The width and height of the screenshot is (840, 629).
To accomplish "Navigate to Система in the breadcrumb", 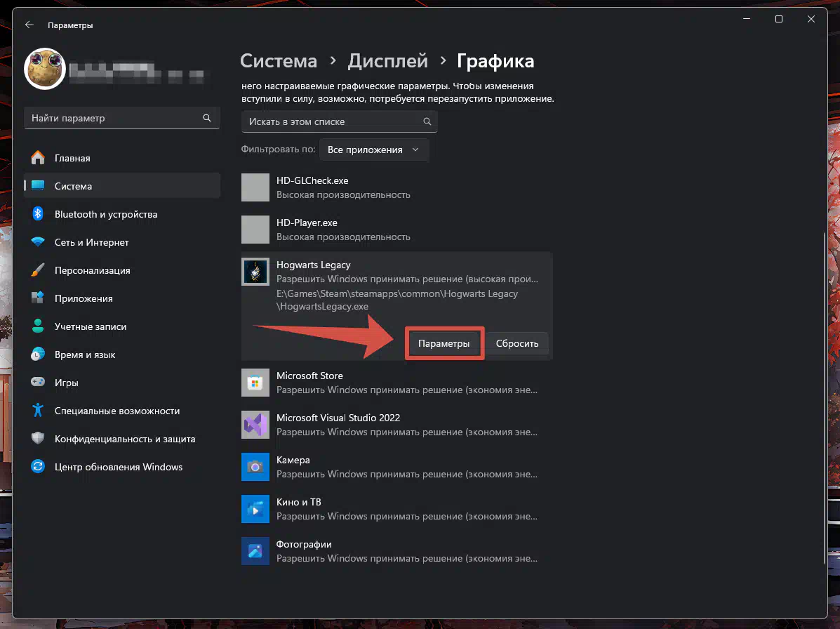I will point(279,60).
